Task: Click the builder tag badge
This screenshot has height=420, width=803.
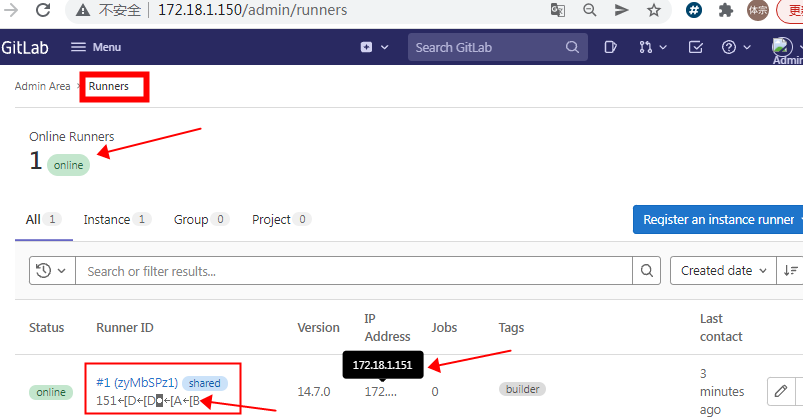Action: coord(522,389)
